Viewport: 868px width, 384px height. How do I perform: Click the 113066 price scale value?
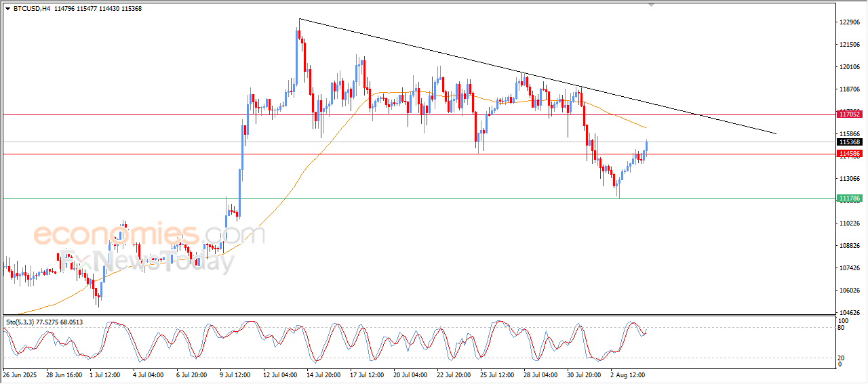click(x=850, y=179)
